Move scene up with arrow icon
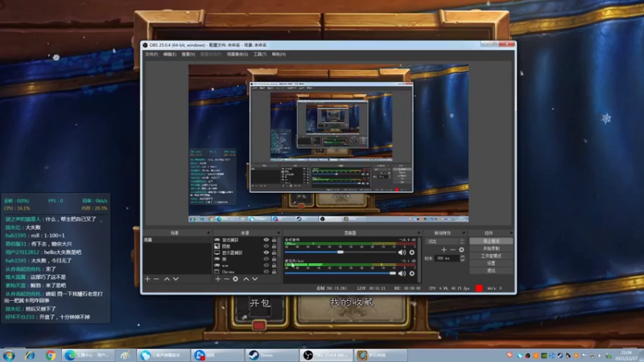 pyautogui.click(x=167, y=279)
